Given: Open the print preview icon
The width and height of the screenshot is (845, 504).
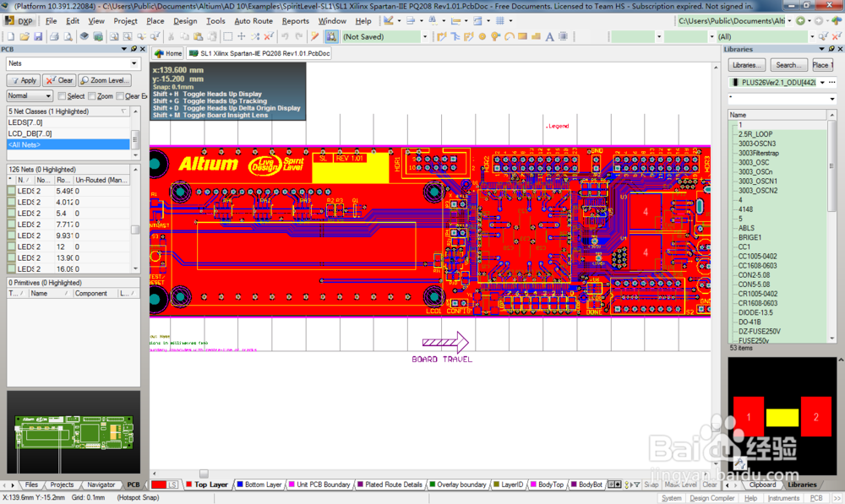Looking at the screenshot, I should (68, 36).
